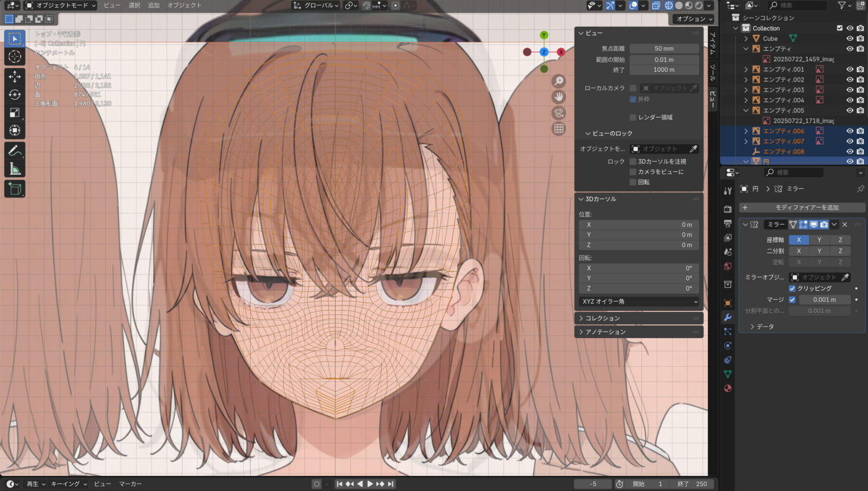Screen dimensions: 868x491
Task: Click the マージ distance 0.001 m field
Action: pyautogui.click(x=824, y=299)
